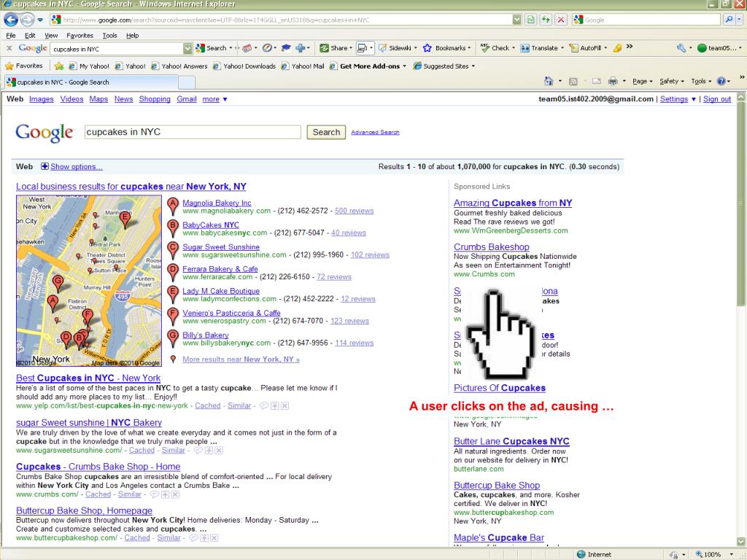
Task: Go back with the browser Back arrow
Action: pyautogui.click(x=10, y=20)
